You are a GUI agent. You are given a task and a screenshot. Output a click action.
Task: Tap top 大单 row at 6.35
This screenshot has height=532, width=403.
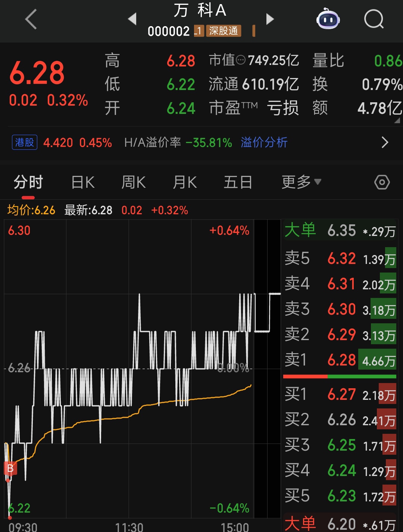(340, 230)
